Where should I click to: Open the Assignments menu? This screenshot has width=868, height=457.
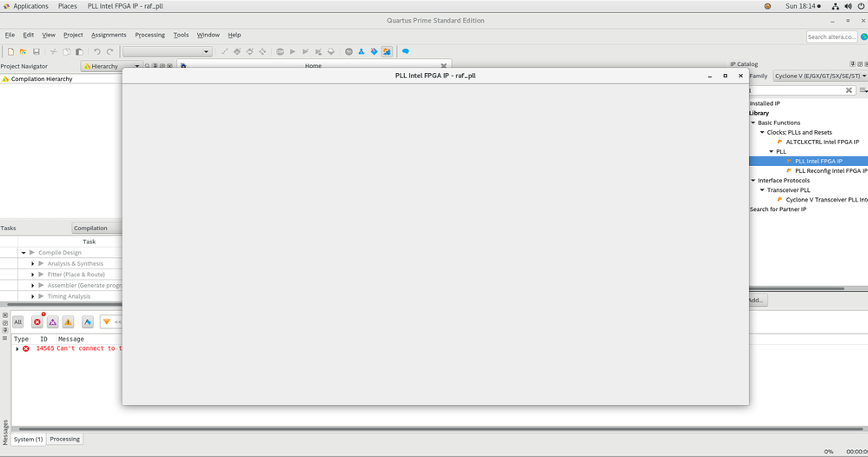[x=109, y=35]
